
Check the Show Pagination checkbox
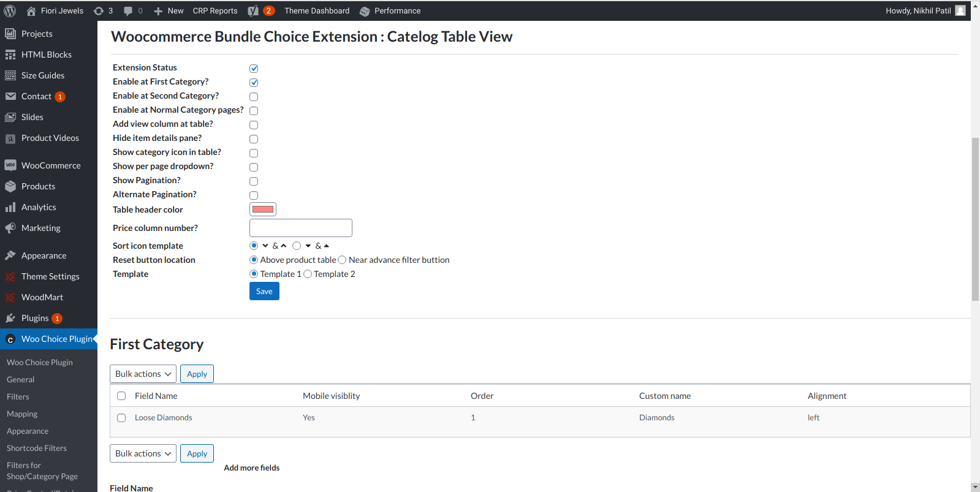tap(254, 181)
